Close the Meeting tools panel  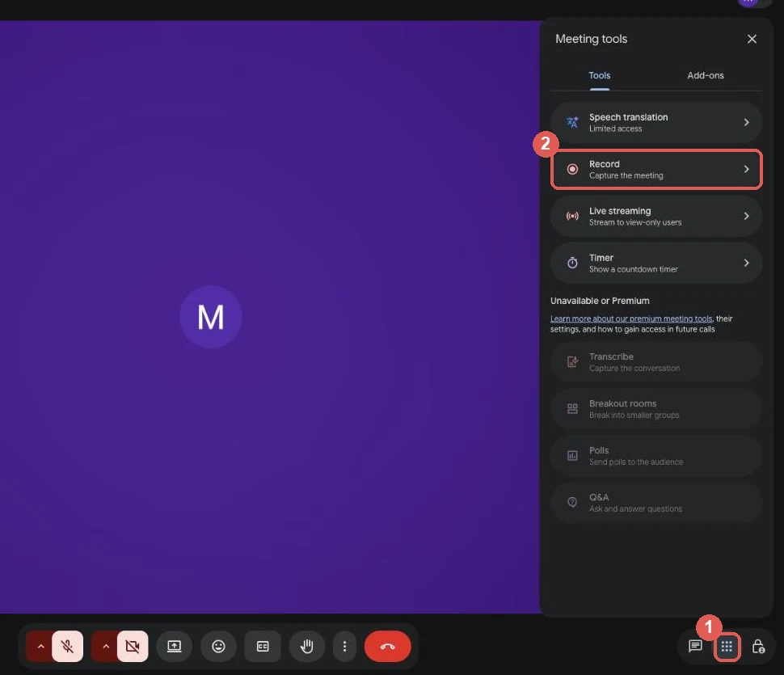(x=752, y=39)
